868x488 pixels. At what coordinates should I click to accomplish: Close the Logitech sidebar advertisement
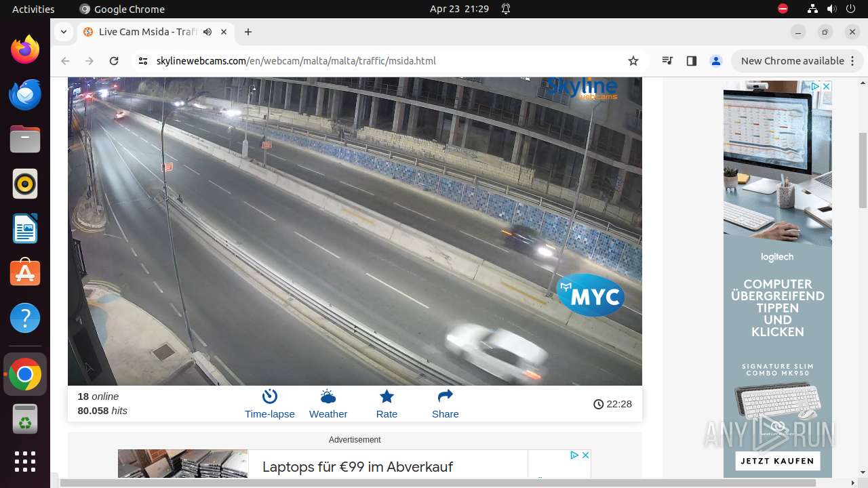[x=826, y=86]
